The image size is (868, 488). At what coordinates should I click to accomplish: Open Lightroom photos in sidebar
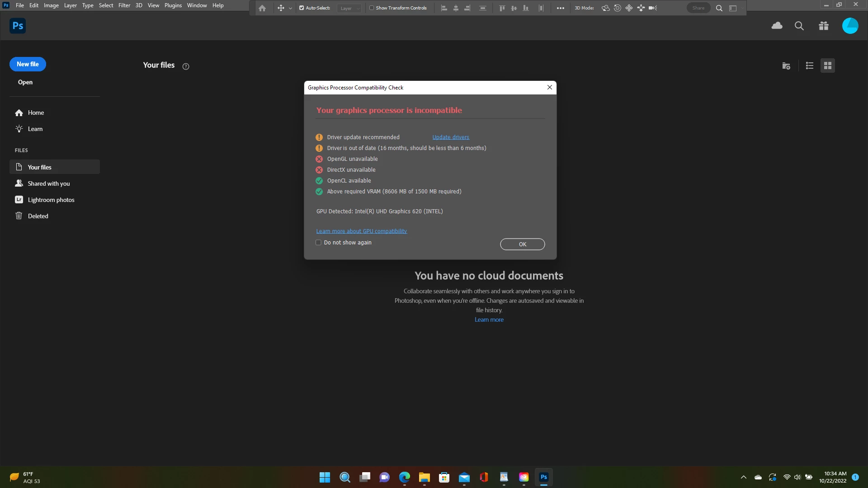coord(51,200)
